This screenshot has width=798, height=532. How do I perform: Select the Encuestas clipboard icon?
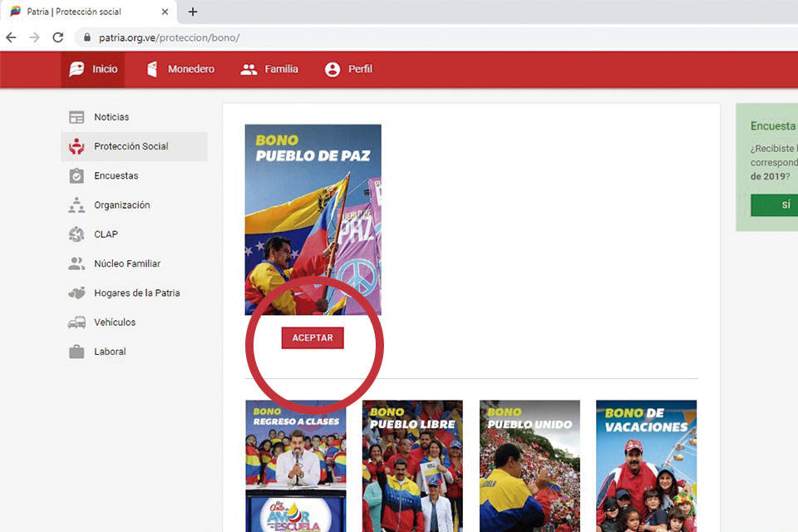click(x=76, y=176)
